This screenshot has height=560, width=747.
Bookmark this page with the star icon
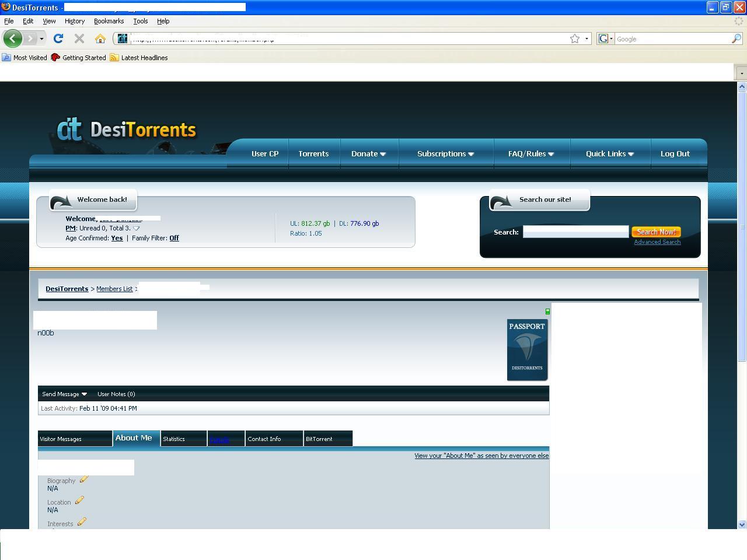[575, 38]
